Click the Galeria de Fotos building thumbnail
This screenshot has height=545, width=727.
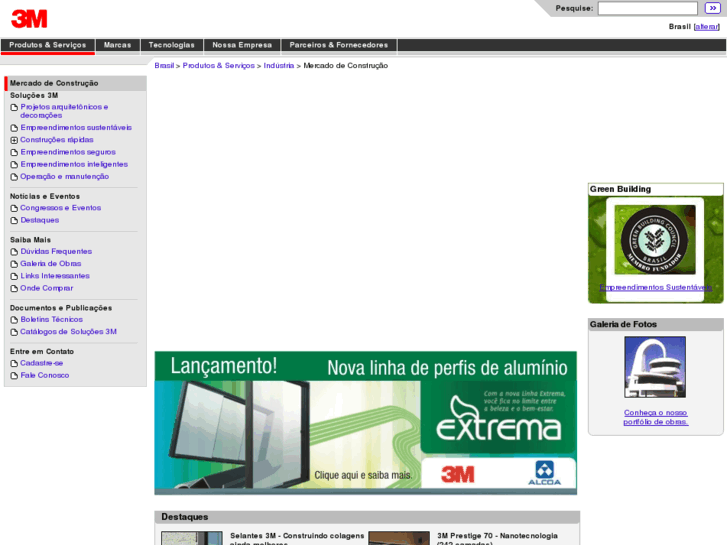655,367
